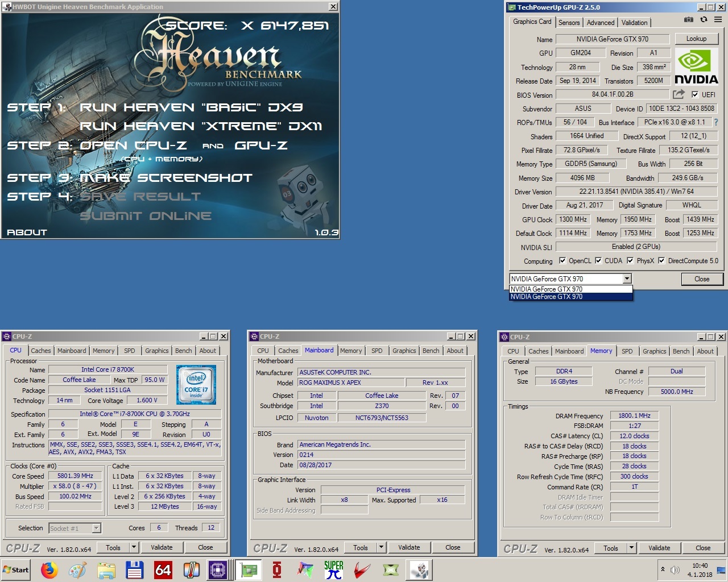Image resolution: width=728 pixels, height=582 pixels.
Task: Switch to the Sensors tab in GPU-Z
Action: coord(569,23)
